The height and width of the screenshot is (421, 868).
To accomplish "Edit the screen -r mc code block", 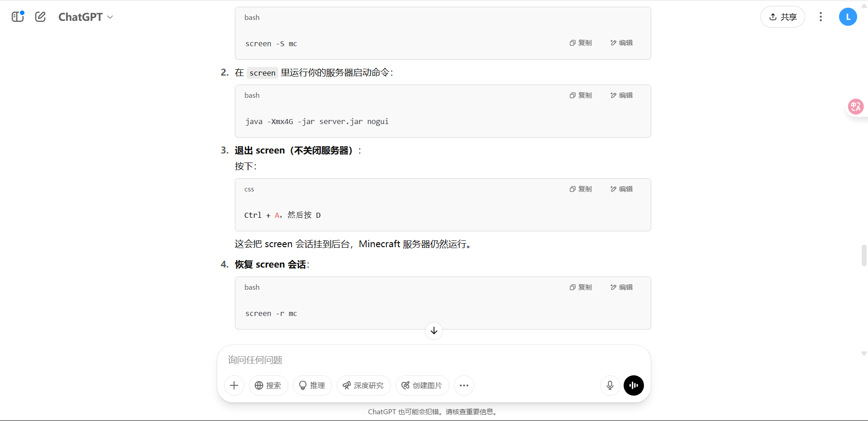I will pyautogui.click(x=621, y=287).
